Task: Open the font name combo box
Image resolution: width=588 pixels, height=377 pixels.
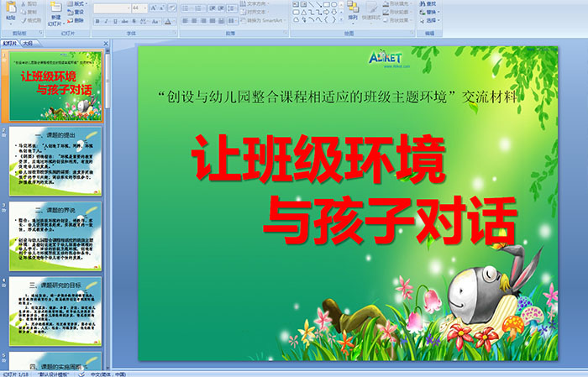Action: click(112, 8)
